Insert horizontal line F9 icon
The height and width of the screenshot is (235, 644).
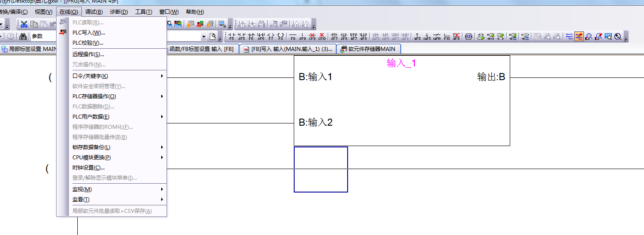tap(293, 37)
